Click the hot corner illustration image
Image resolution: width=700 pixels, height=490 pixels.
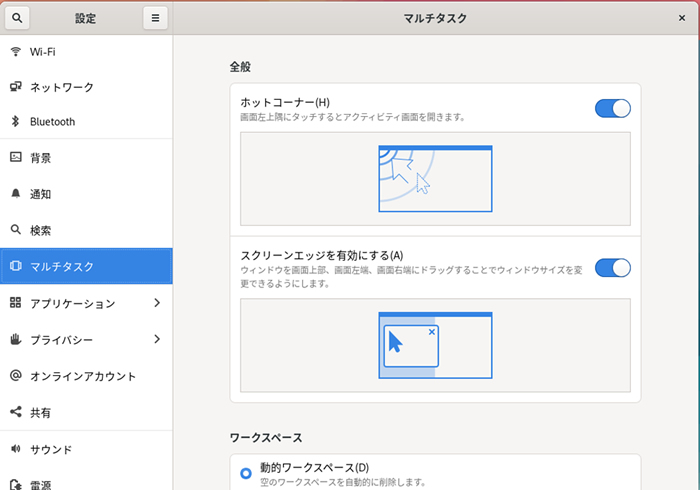point(435,179)
